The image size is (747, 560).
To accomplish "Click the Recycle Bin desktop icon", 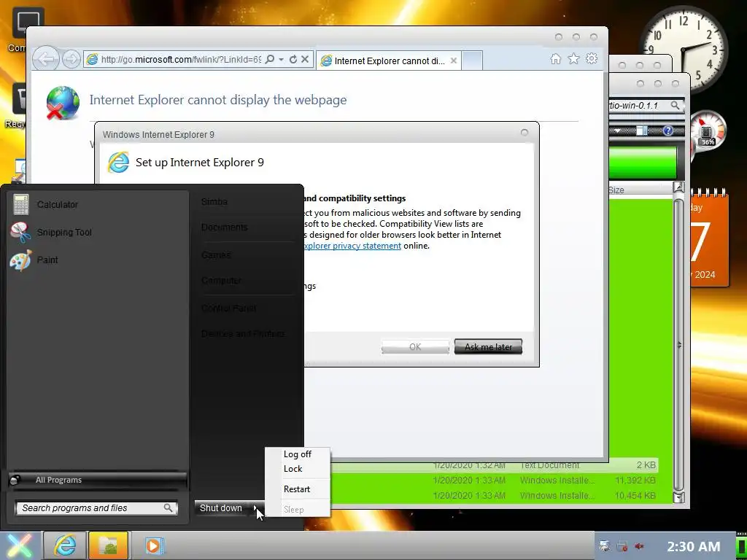I will pos(15,106).
